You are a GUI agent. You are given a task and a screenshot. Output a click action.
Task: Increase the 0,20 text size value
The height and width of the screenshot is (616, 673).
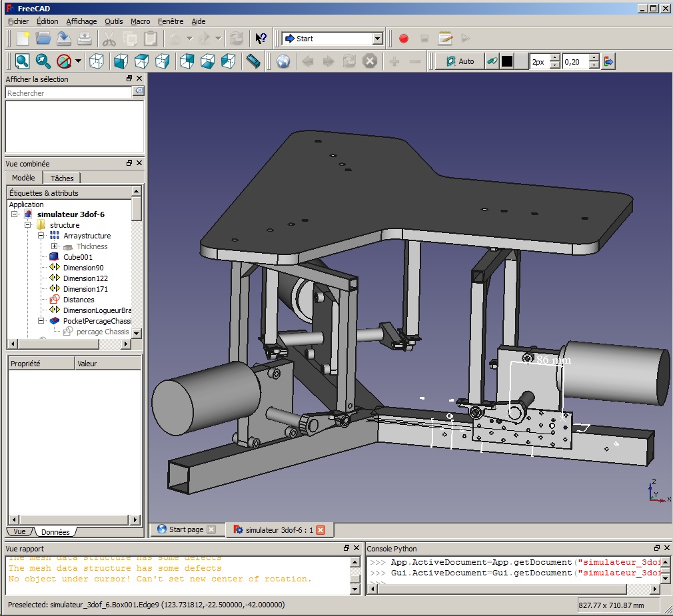click(594, 58)
